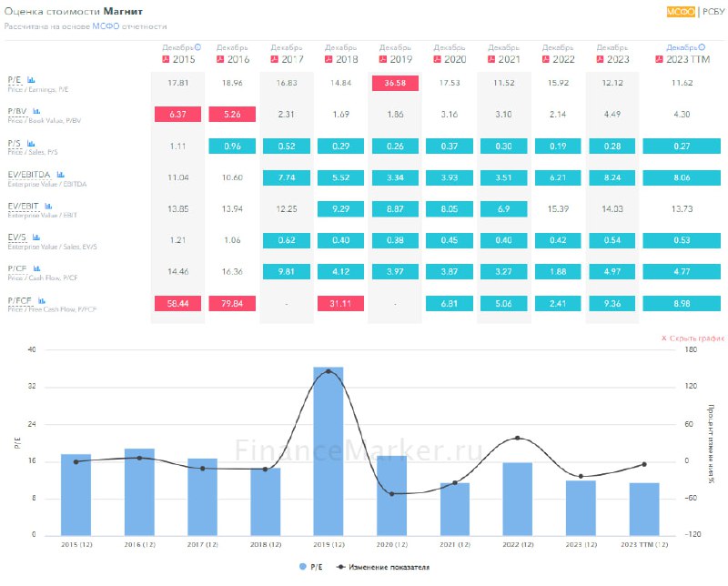Open the 2023 TTM PDF report icon
This screenshot has width=728, height=586.
pyautogui.click(x=659, y=59)
